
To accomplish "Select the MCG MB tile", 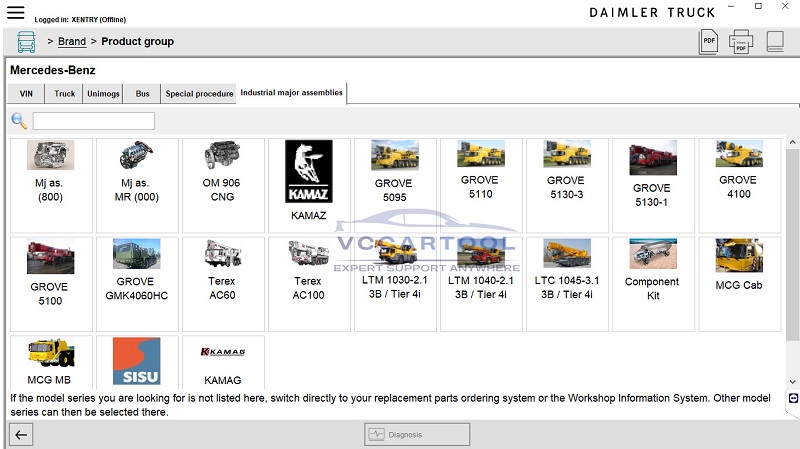I will (x=51, y=362).
